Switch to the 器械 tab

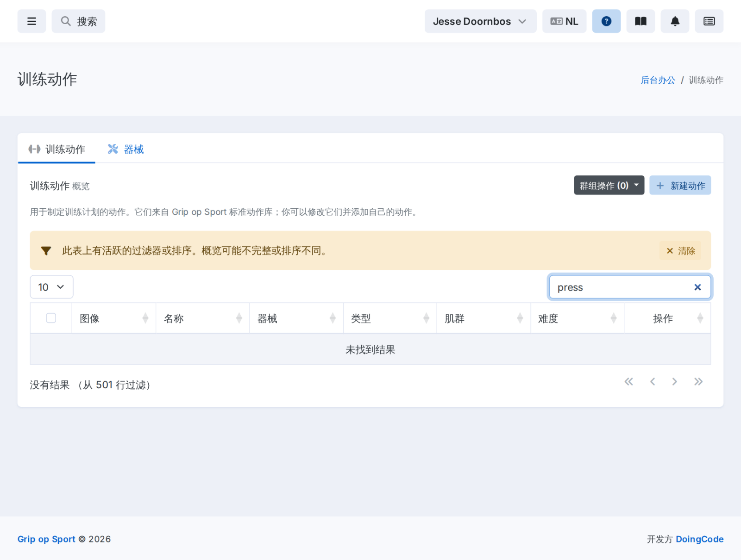[x=126, y=149]
